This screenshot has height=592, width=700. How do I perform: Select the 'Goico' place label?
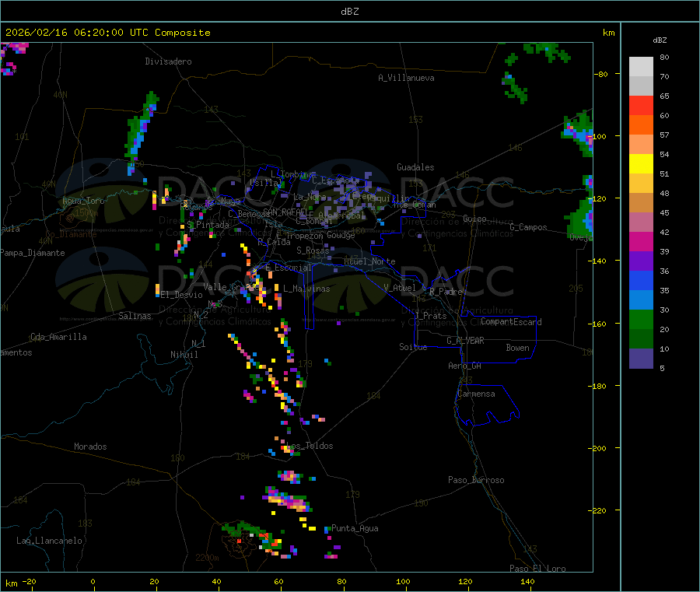pyautogui.click(x=474, y=219)
